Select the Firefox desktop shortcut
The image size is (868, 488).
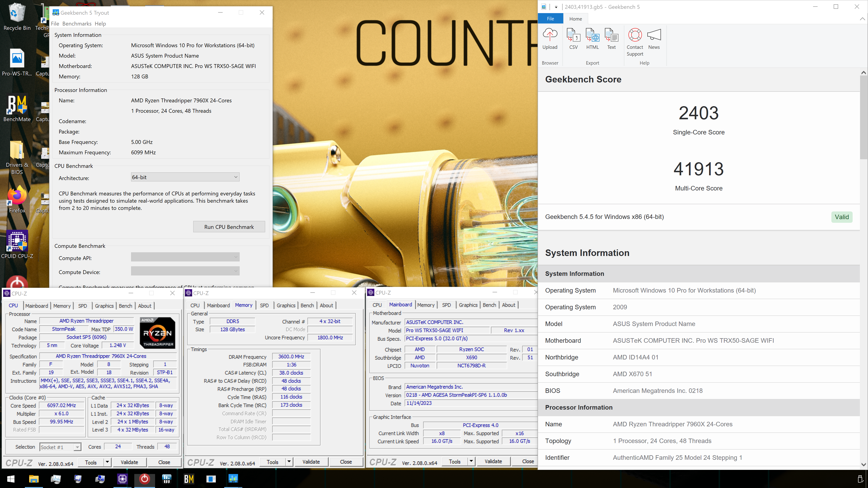17,199
